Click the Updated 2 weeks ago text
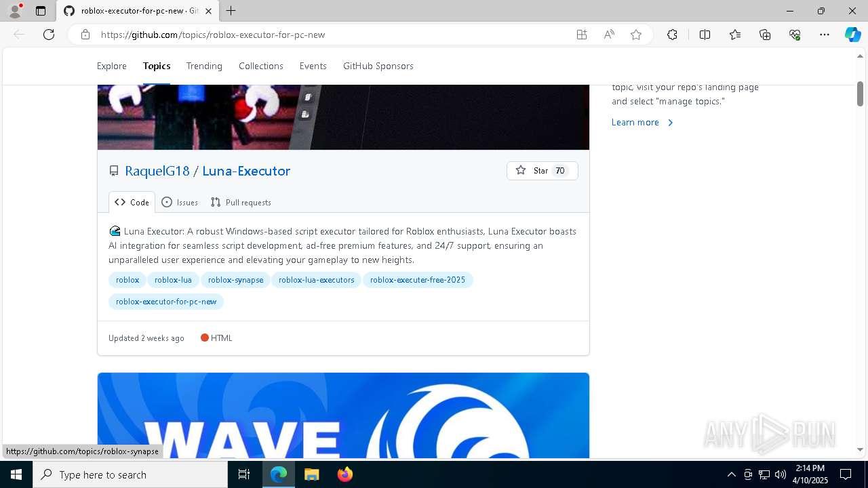This screenshot has width=868, height=488. pyautogui.click(x=146, y=338)
